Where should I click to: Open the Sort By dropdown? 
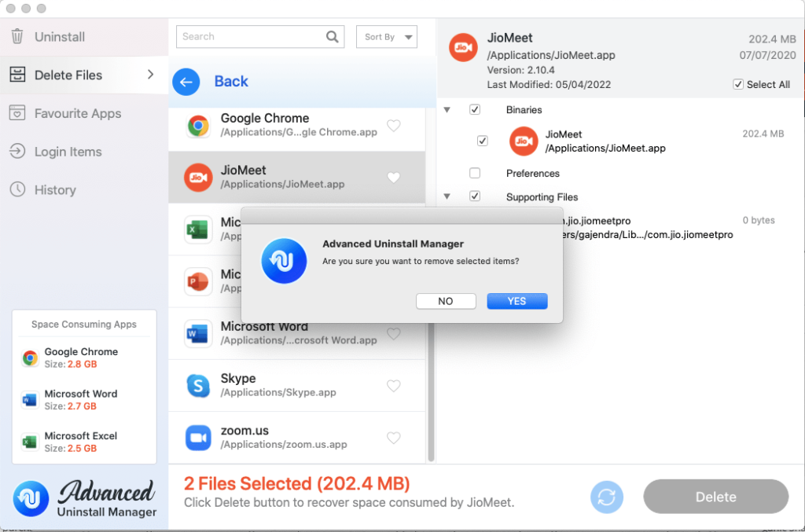pos(387,37)
